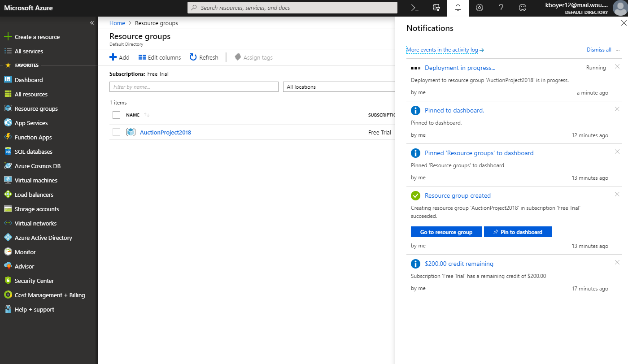Viewport: 628px width, 364px height.
Task: Click the Advisor icon
Action: click(x=8, y=266)
